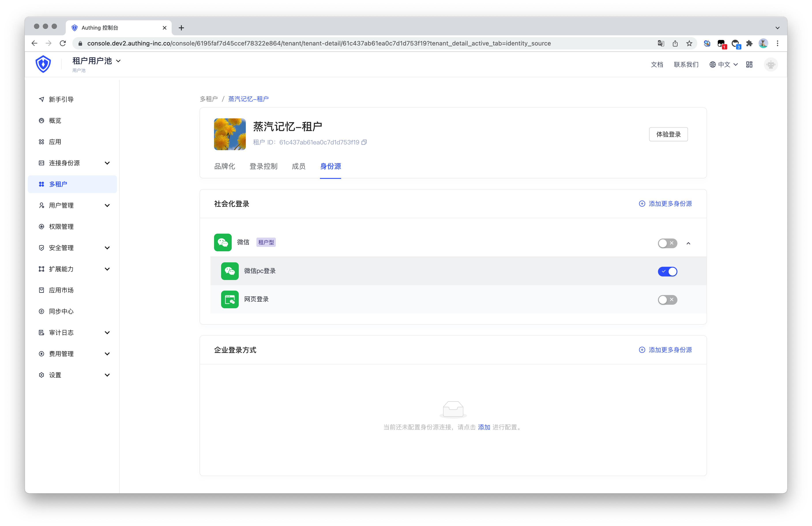The height and width of the screenshot is (526, 812).
Task: Select the 多租户 sidebar item
Action: [x=72, y=184]
